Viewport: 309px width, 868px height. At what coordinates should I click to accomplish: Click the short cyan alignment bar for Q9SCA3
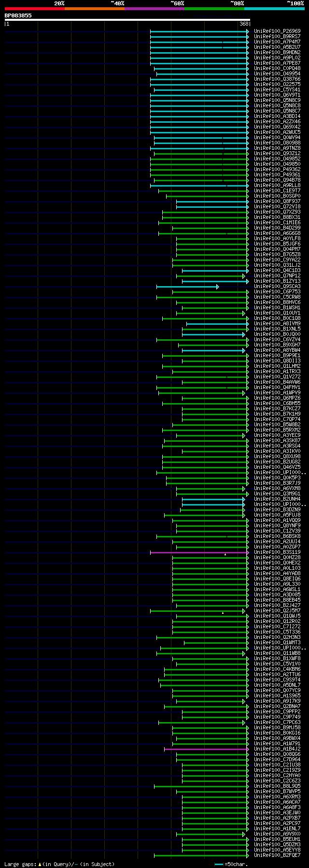(x=187, y=287)
